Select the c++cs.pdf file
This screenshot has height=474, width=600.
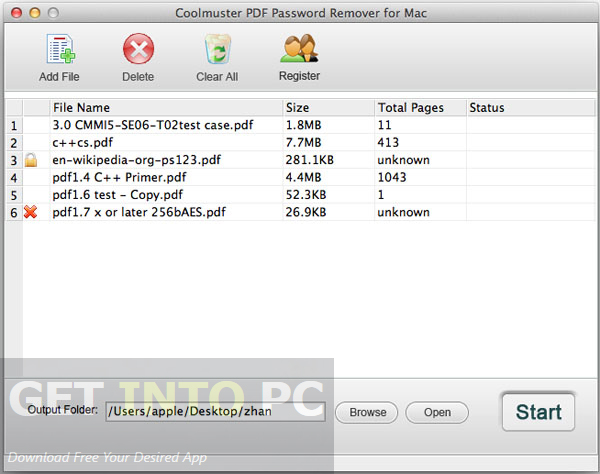click(x=83, y=143)
